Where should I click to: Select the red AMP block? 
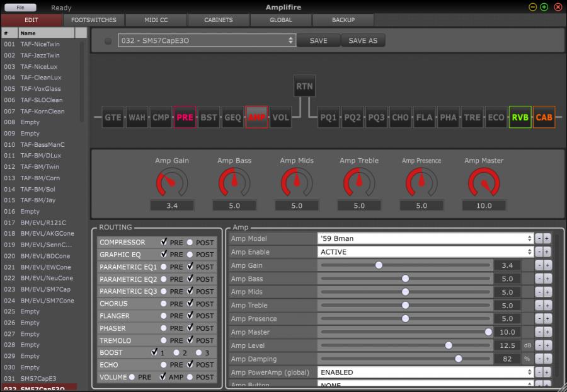pos(257,117)
